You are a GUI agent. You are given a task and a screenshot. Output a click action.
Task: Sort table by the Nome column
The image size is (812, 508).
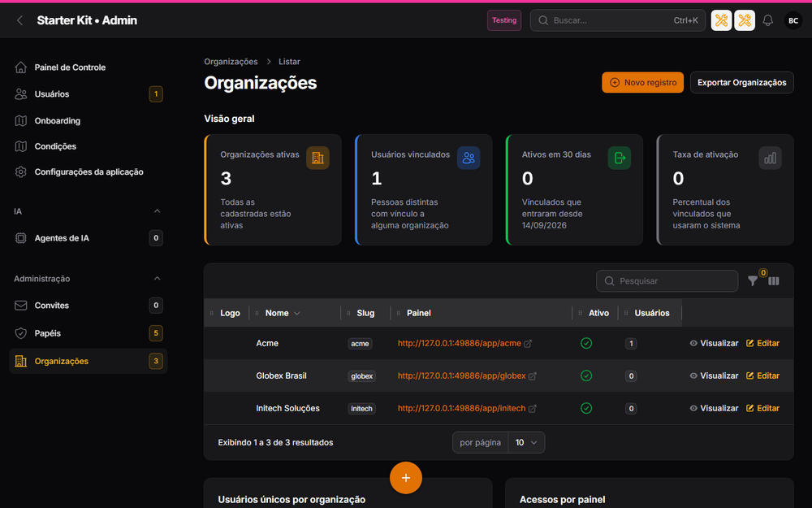(283, 313)
